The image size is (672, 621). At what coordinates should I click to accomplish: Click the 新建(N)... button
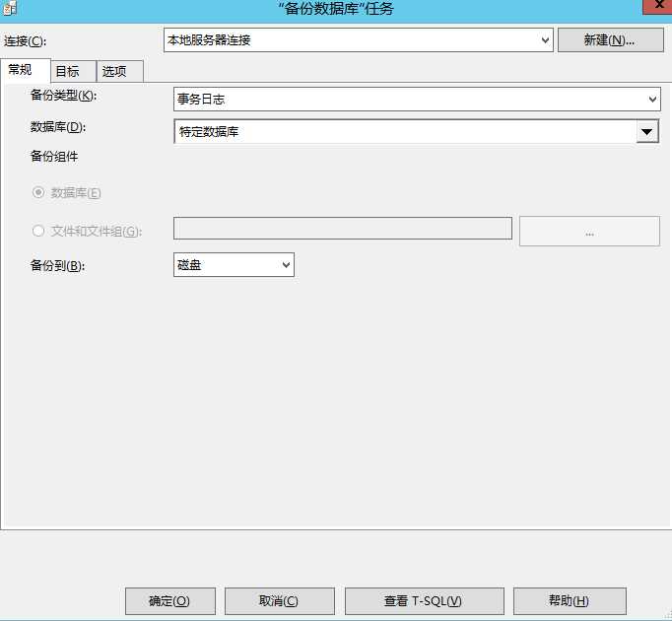[x=611, y=40]
